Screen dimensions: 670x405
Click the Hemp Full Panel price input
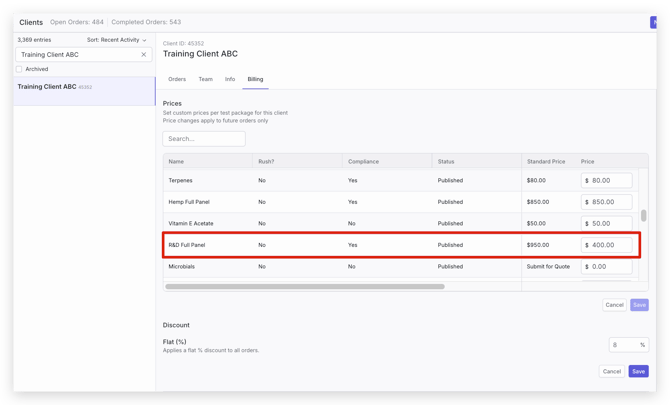click(610, 202)
